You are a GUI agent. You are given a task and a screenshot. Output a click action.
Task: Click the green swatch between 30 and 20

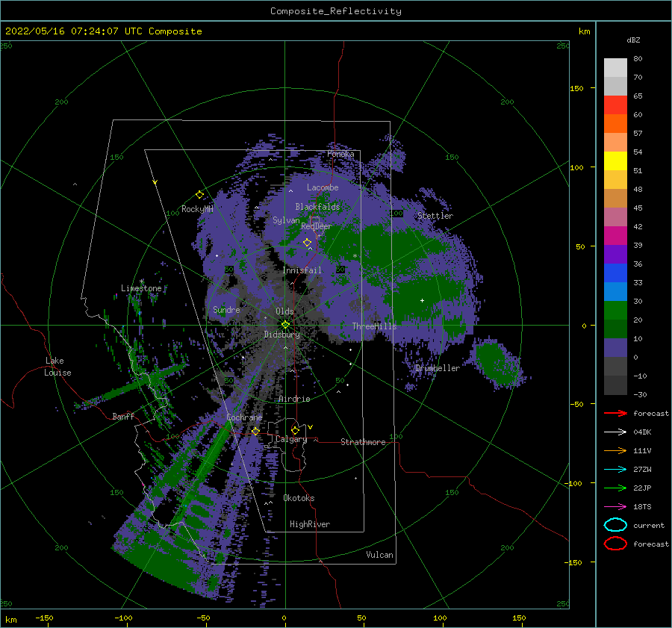point(615,311)
